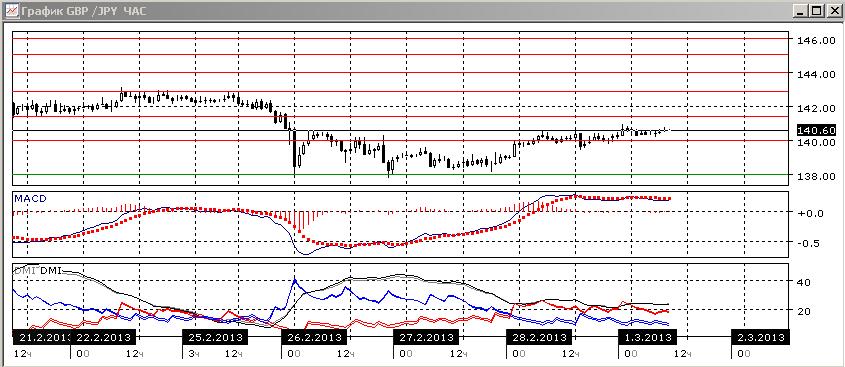Click the 140.00 price axis label
Viewport: 845px width, 367px height.
point(816,142)
